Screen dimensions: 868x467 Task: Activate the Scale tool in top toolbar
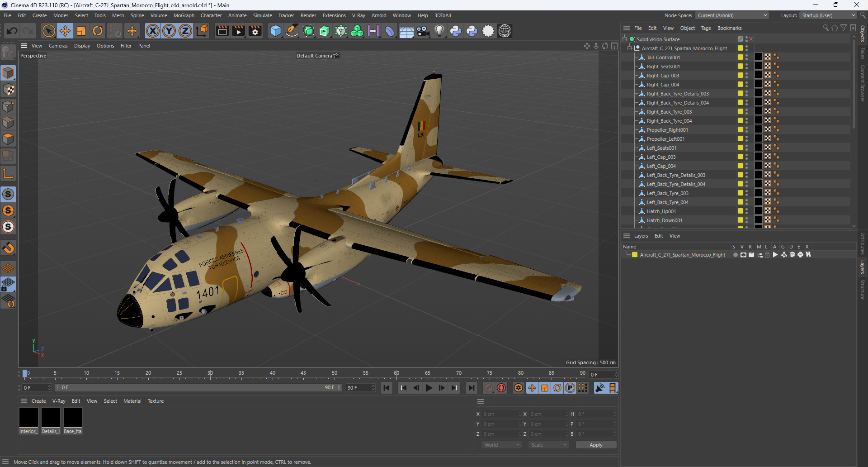[81, 31]
